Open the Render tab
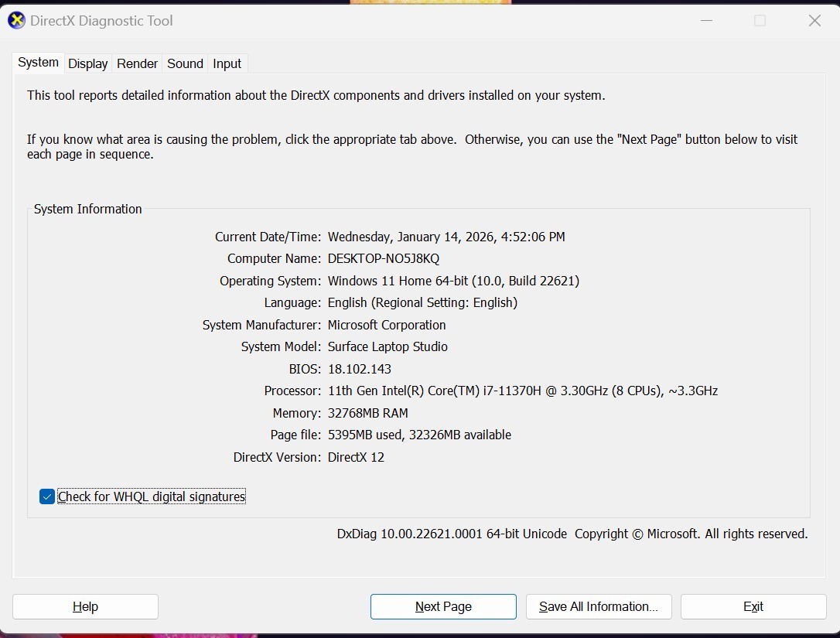 point(137,63)
